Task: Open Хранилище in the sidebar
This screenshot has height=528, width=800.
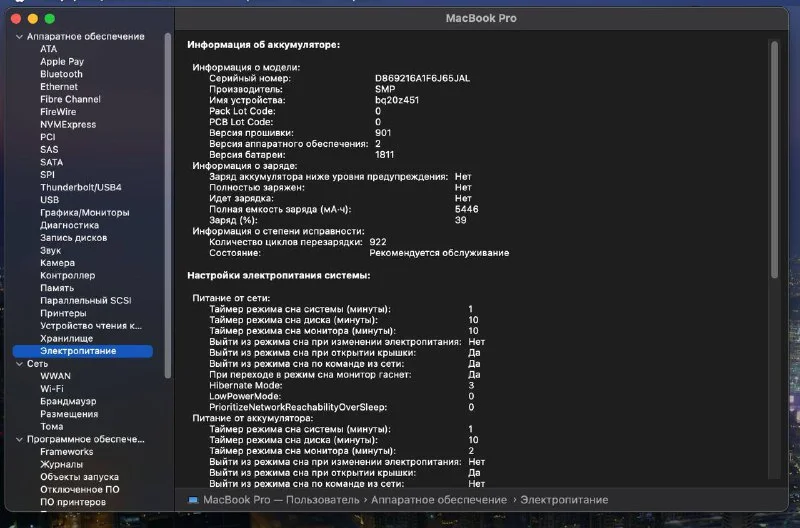Action: (67, 338)
